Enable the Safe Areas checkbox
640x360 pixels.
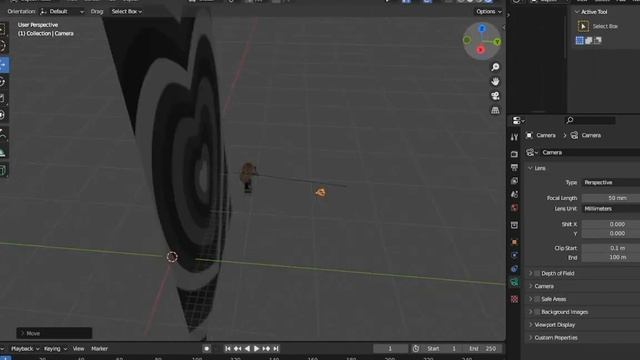tap(537, 299)
